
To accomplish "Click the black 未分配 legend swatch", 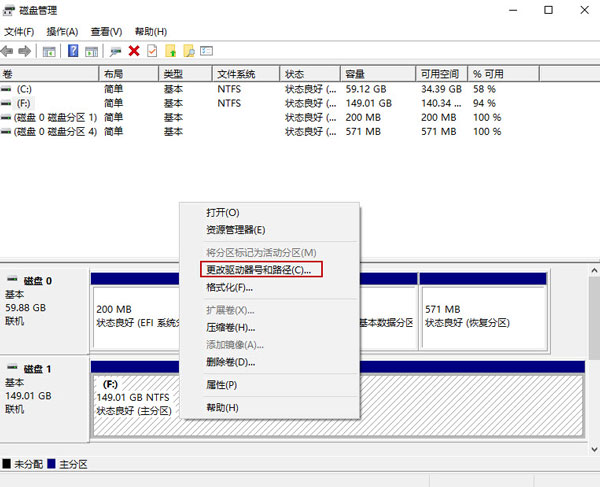I will click(x=7, y=464).
